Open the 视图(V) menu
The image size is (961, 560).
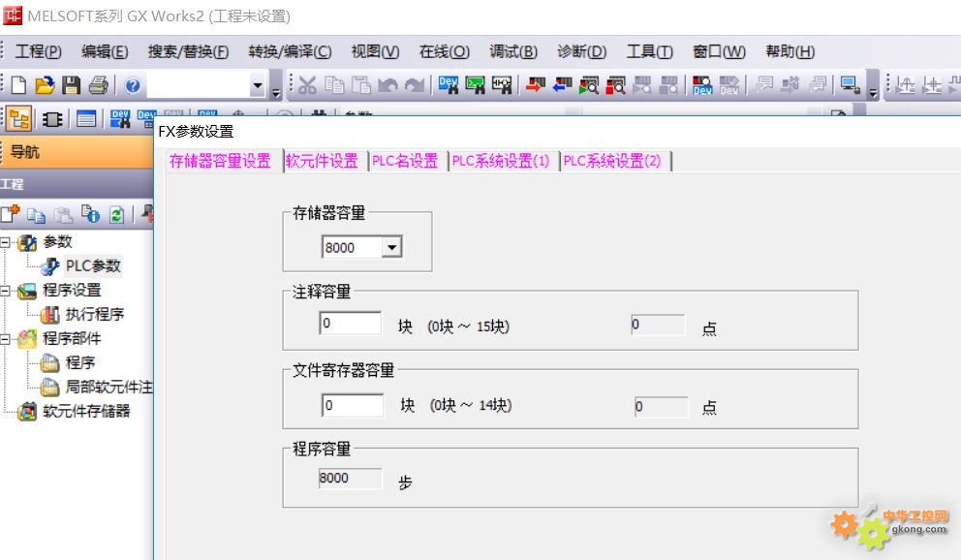[375, 51]
